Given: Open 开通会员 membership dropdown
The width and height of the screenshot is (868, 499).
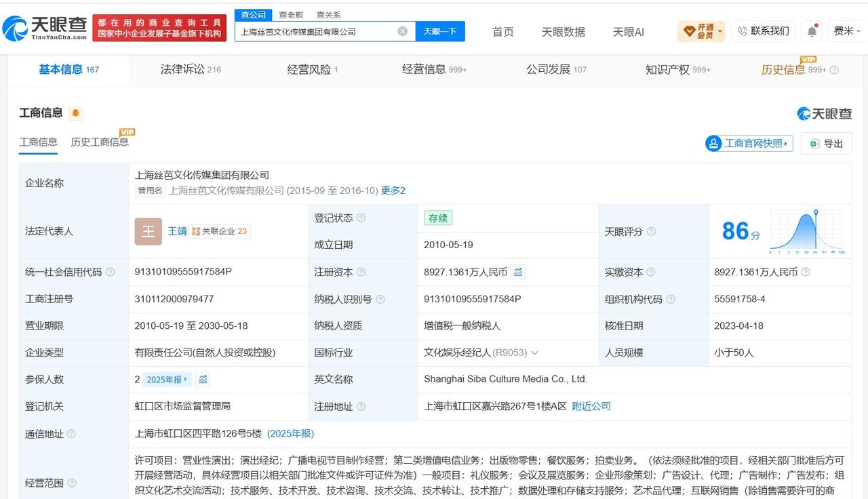Looking at the screenshot, I should [701, 31].
